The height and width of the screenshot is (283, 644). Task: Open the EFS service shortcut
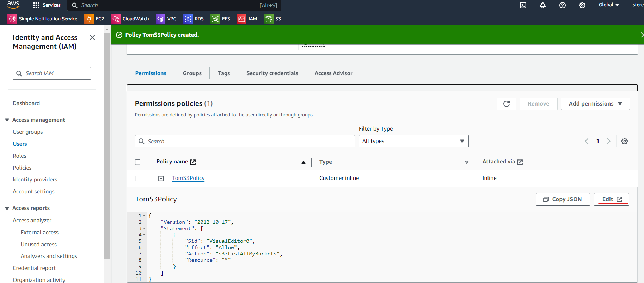click(x=221, y=19)
